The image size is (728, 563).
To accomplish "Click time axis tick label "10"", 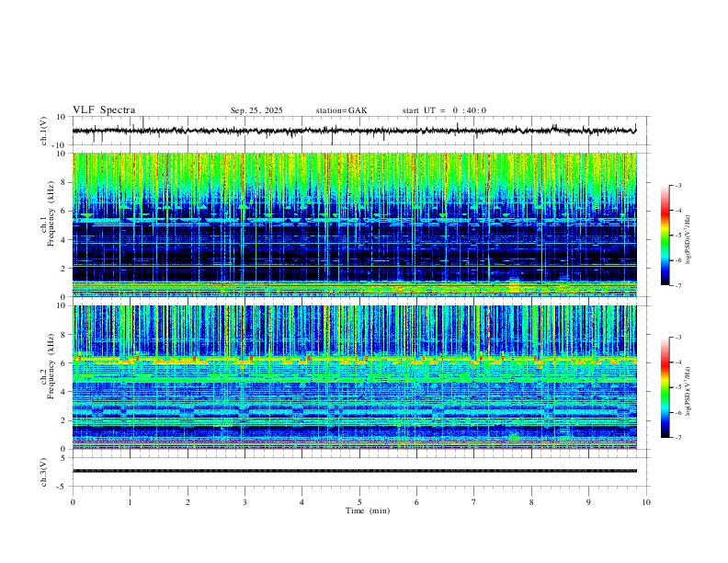I will point(646,502).
